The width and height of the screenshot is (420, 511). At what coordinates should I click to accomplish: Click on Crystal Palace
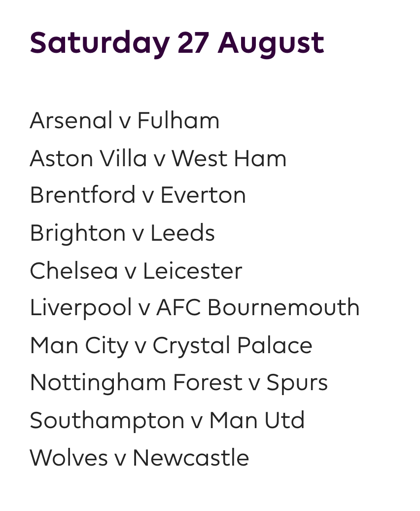coord(232,345)
